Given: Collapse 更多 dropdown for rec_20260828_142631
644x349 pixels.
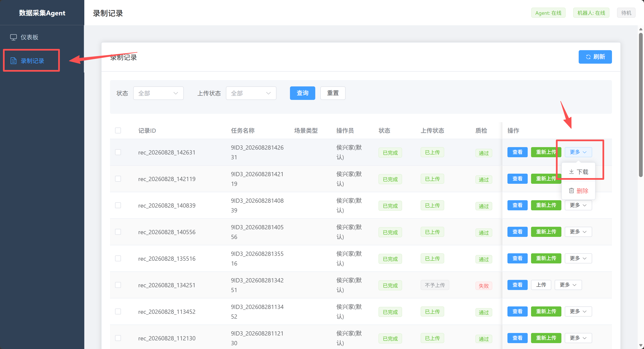Looking at the screenshot, I should tap(578, 152).
